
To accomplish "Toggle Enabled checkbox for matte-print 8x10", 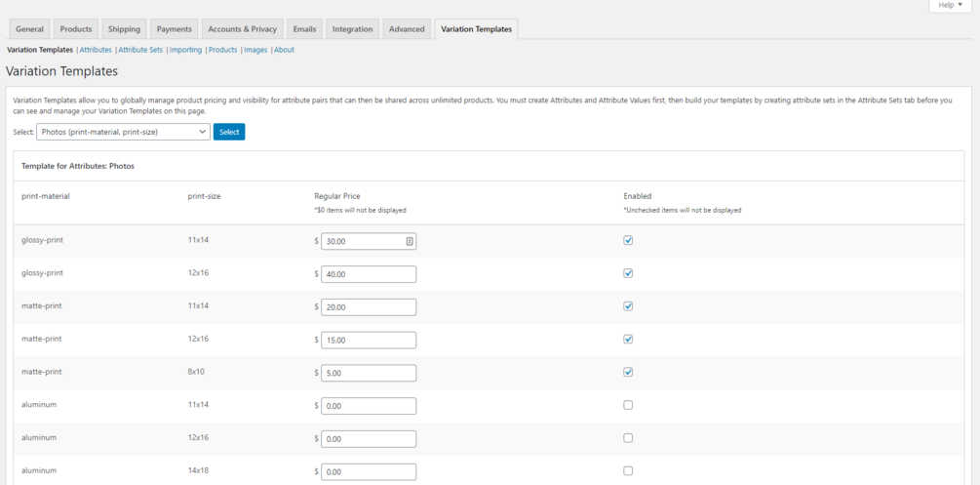I will click(628, 372).
